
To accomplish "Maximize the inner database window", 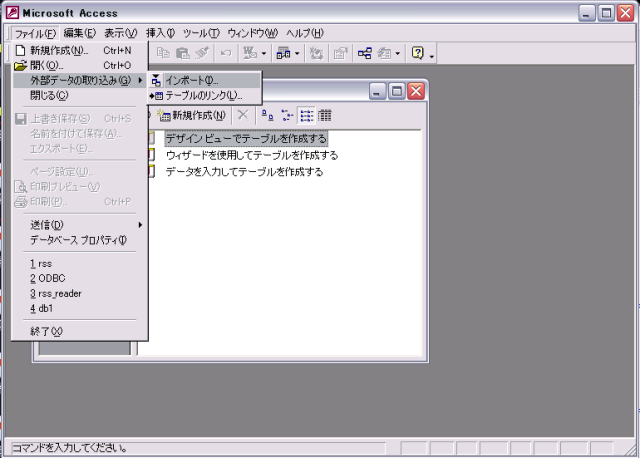I will pos(397,91).
